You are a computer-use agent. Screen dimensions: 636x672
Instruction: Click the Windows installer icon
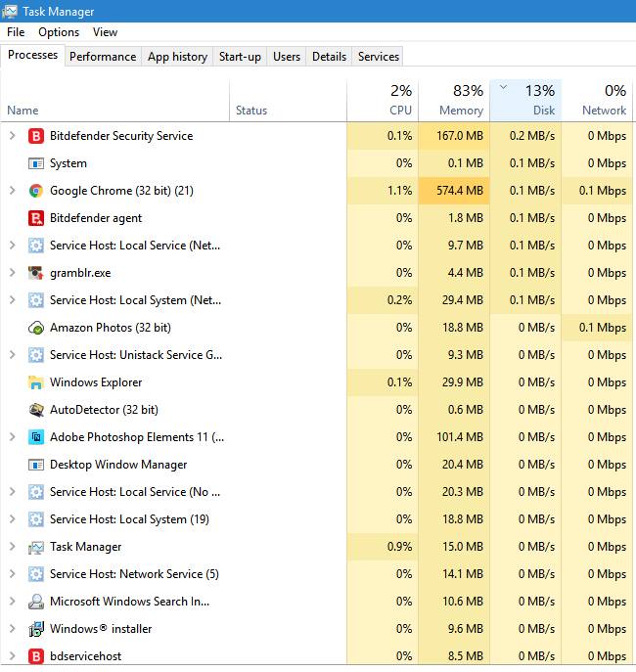36,629
